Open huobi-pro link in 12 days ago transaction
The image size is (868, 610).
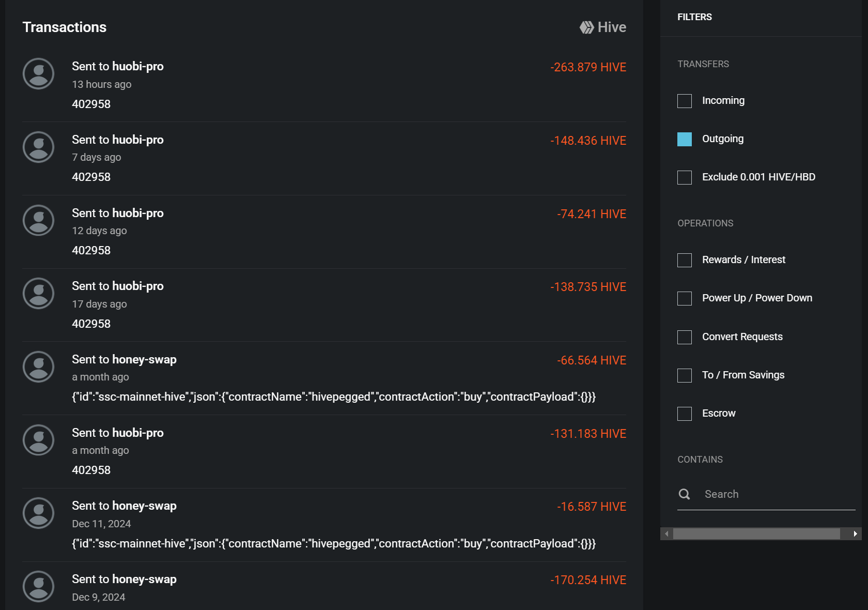138,213
